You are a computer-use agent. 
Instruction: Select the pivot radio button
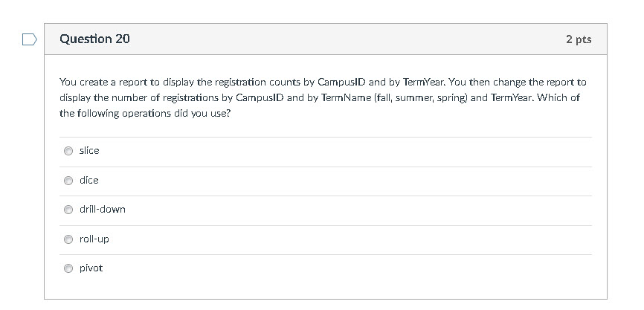click(x=68, y=268)
